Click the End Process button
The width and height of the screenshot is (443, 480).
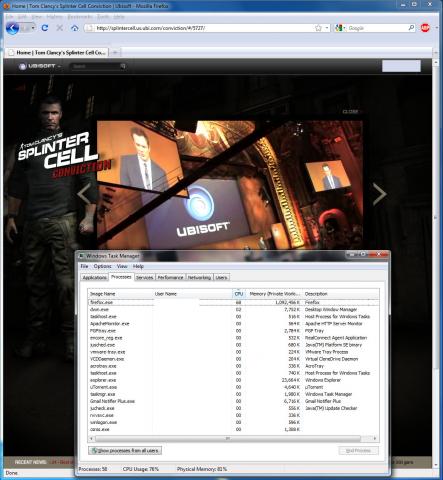359,451
